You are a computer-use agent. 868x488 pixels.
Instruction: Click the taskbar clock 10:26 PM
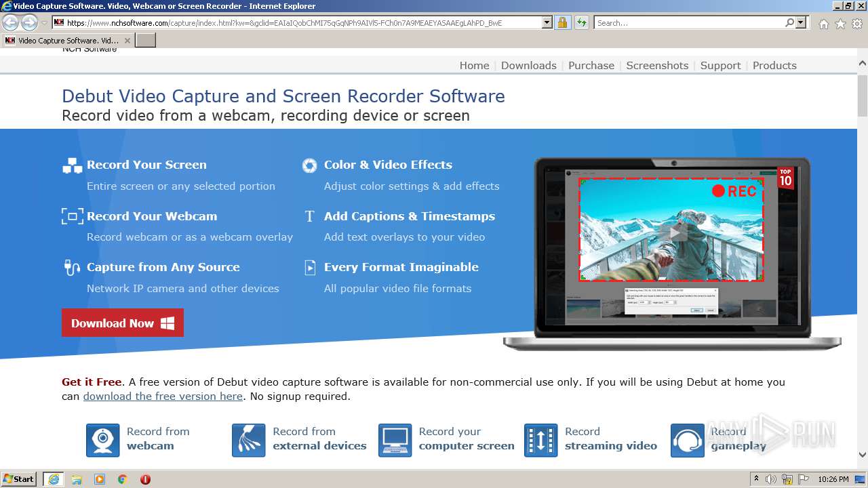(x=833, y=479)
